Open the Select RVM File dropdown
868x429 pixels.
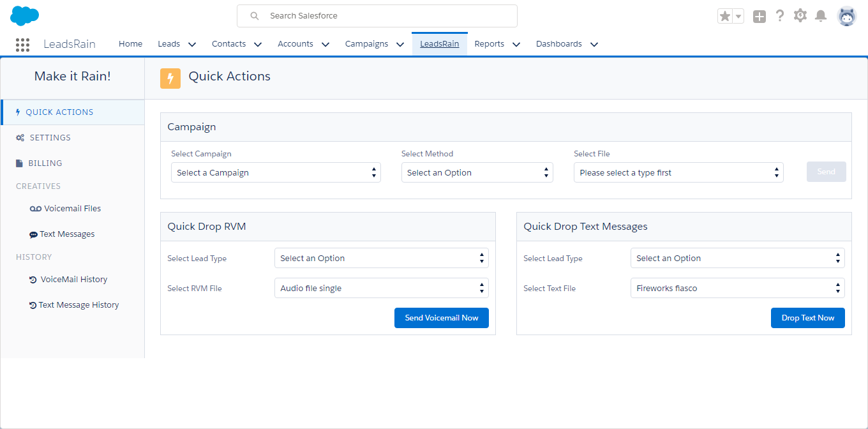[x=382, y=289]
